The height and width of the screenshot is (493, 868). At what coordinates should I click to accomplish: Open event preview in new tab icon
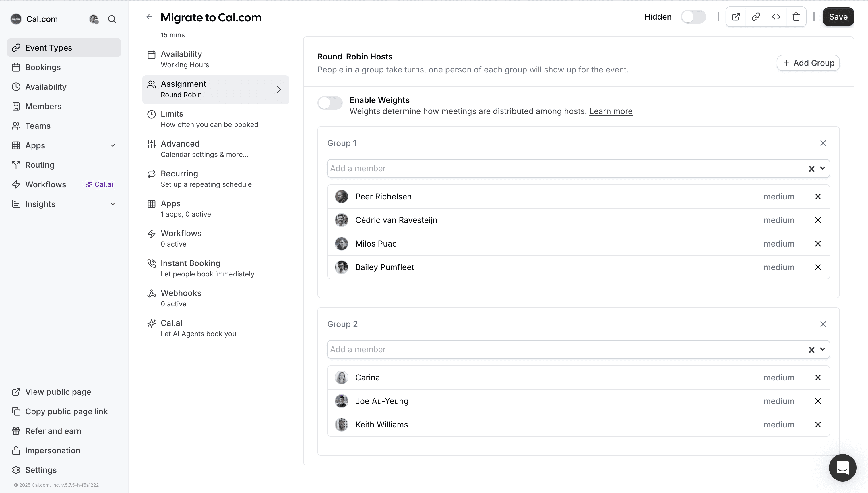[736, 17]
